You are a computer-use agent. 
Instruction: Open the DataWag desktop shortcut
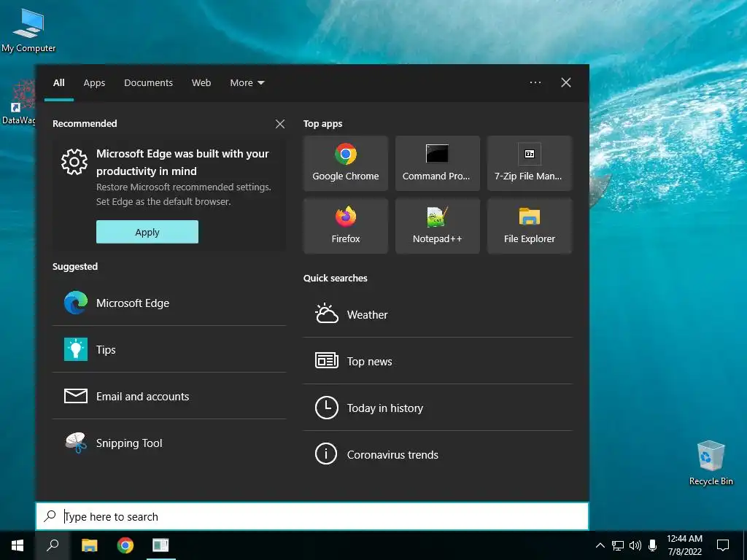tap(18, 102)
